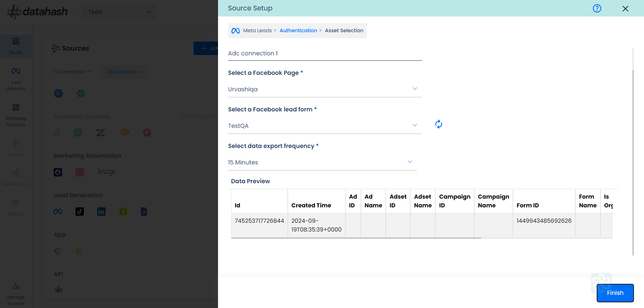Refresh the Facebook lead form list
This screenshot has height=308, width=644.
click(439, 124)
